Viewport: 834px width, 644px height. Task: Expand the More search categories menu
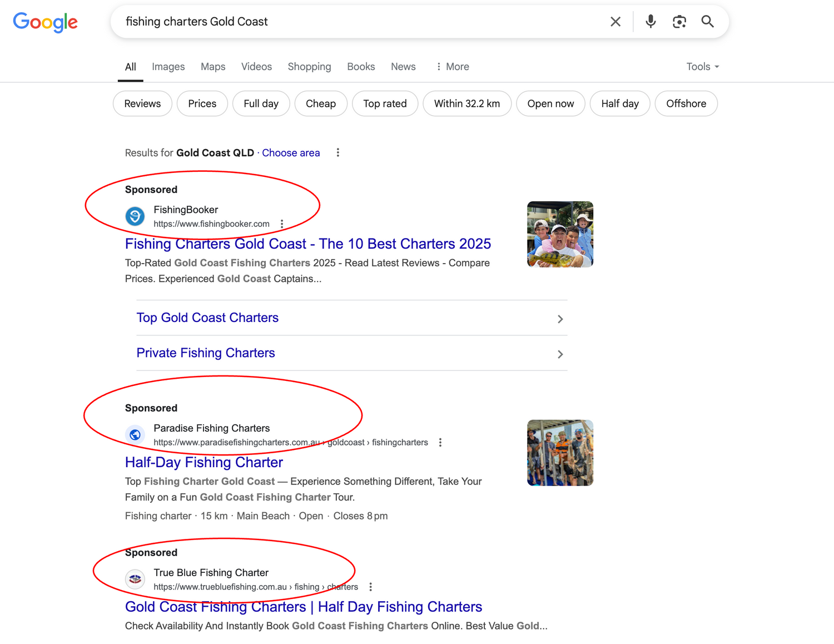[453, 67]
